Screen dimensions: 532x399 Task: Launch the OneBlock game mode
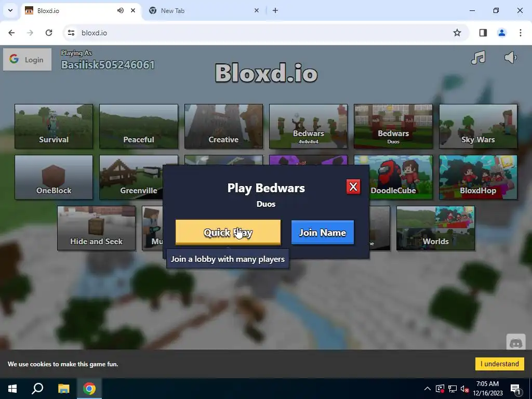coord(54,177)
